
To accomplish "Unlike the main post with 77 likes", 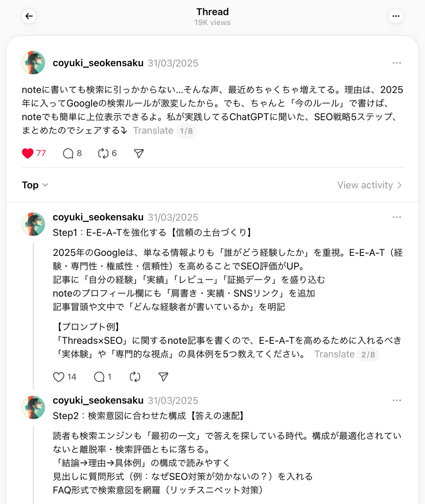I will point(28,153).
